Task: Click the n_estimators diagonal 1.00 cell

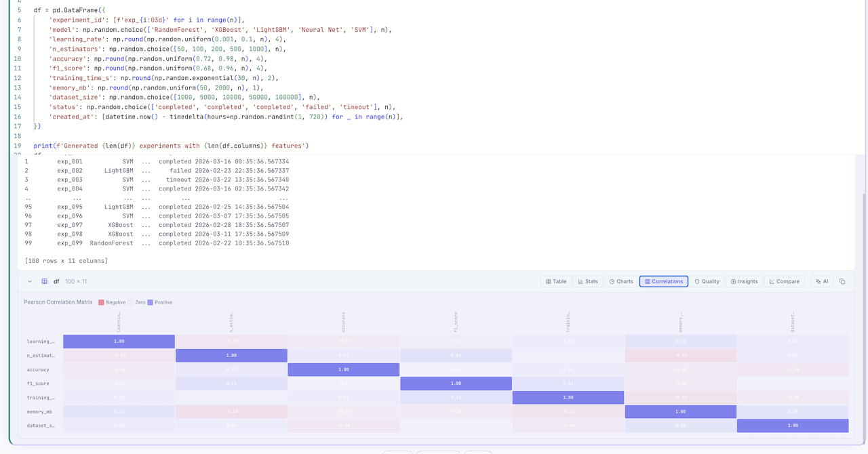Action: [231, 356]
